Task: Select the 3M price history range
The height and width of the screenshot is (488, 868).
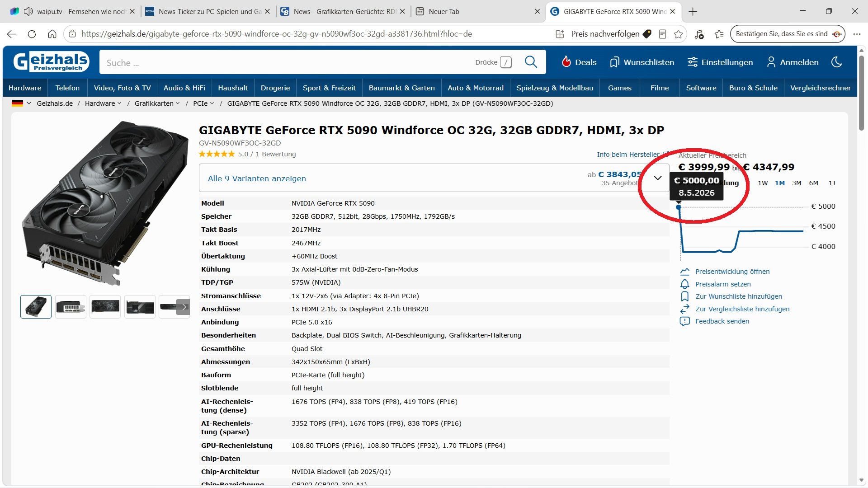Action: 797,183
